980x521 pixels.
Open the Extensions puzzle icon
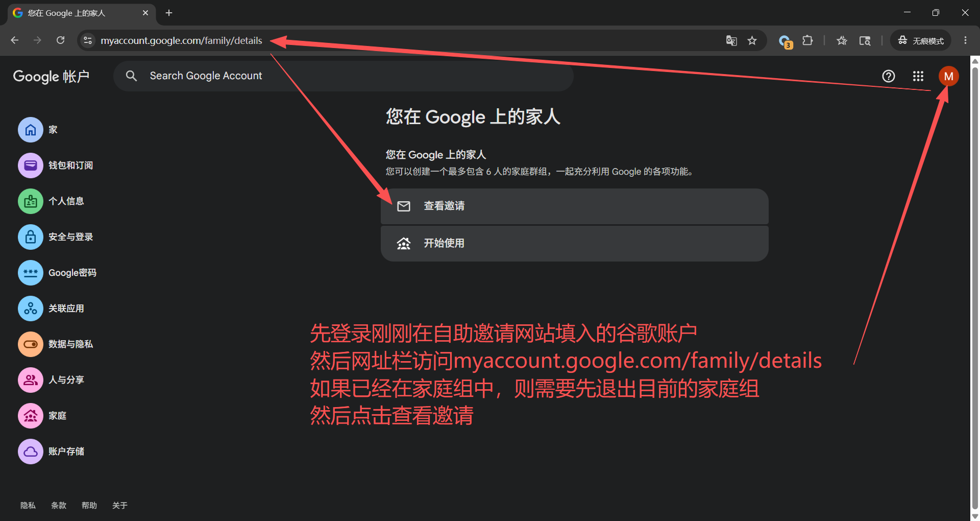click(x=807, y=40)
